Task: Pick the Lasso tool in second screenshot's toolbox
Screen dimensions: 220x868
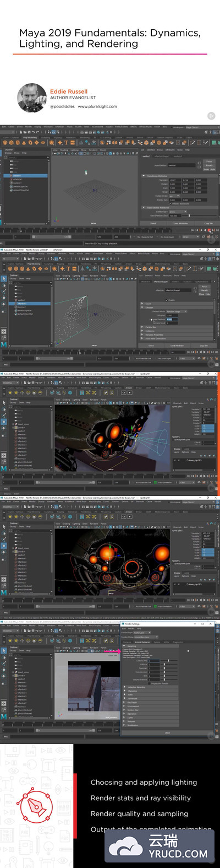Action: [x=4, y=285]
